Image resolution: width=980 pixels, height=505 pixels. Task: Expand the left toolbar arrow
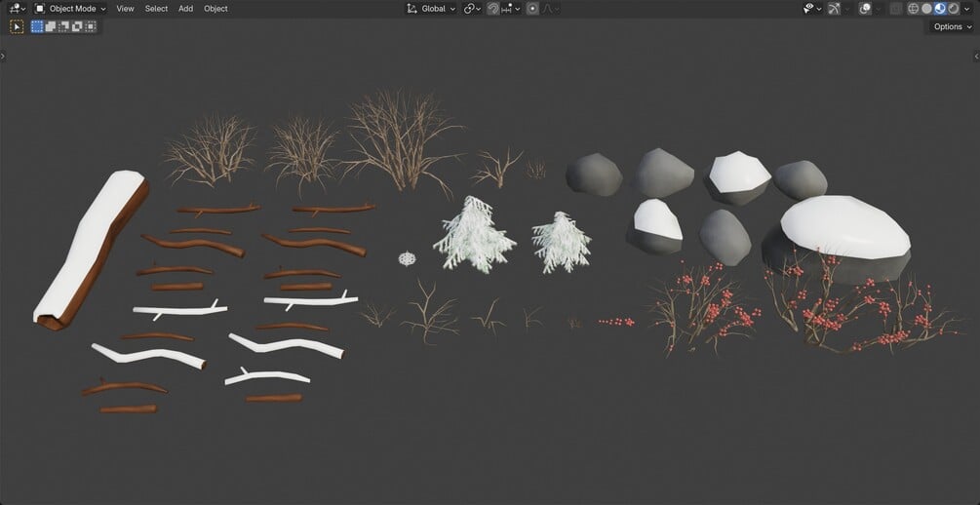coord(3,57)
